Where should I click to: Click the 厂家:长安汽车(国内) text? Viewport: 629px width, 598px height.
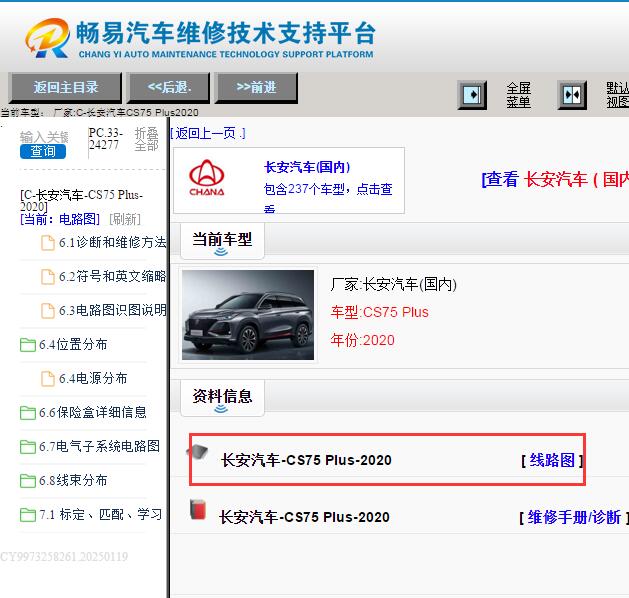coord(393,284)
